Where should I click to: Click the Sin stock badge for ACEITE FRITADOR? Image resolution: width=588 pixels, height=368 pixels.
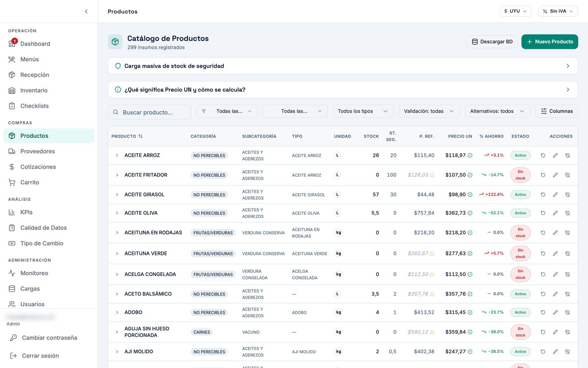(520, 175)
